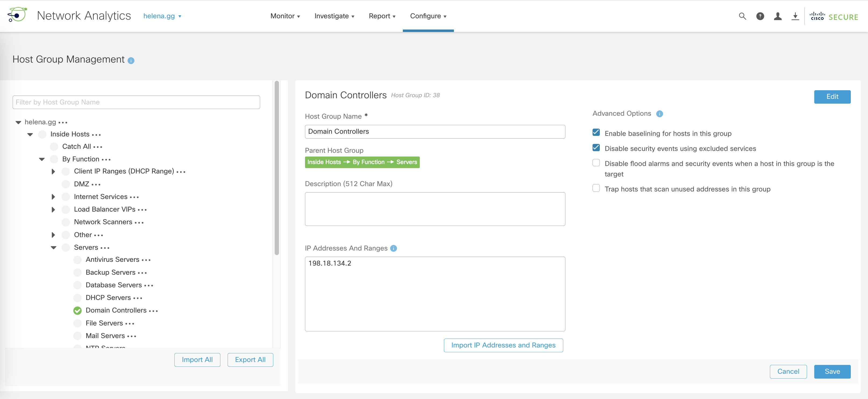Click Advanced Options info icon
Image resolution: width=868 pixels, height=399 pixels.
coord(659,114)
